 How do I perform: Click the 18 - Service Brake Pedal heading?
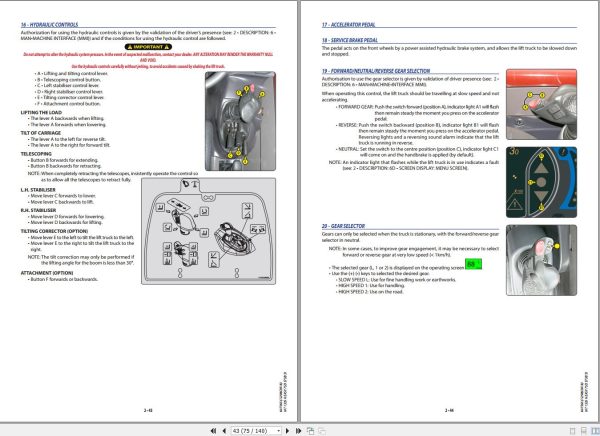point(350,40)
